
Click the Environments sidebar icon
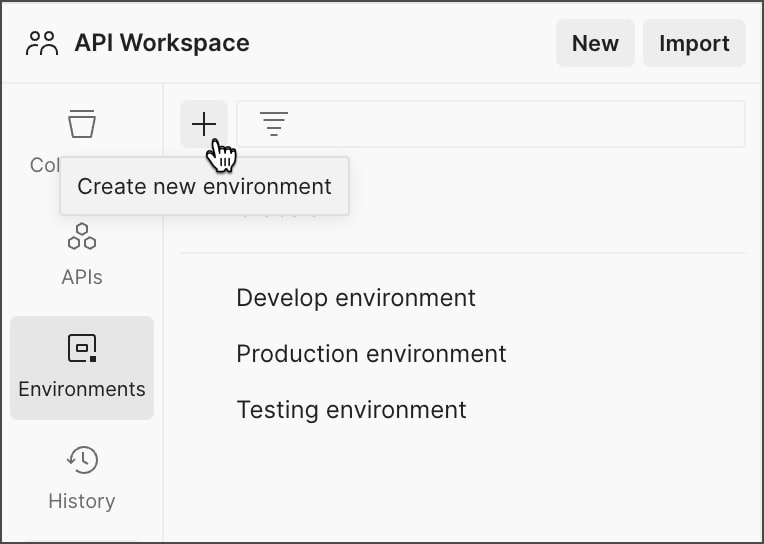click(x=82, y=348)
